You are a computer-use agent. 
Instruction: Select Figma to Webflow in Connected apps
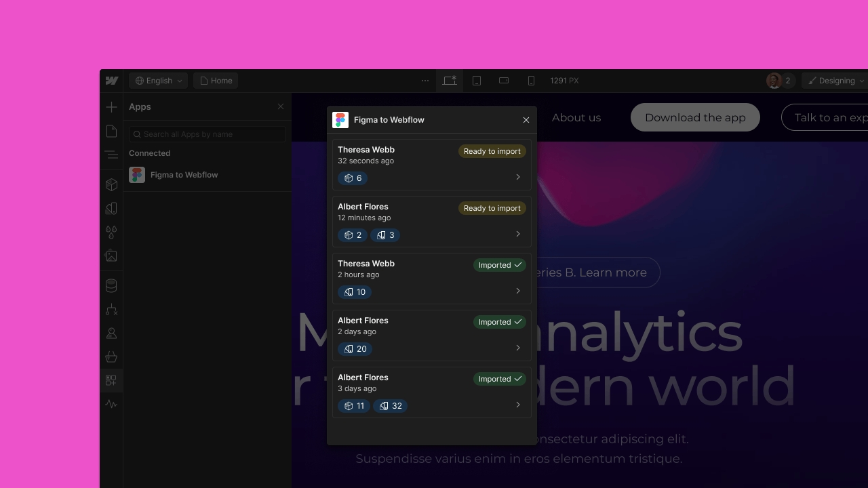(x=184, y=175)
